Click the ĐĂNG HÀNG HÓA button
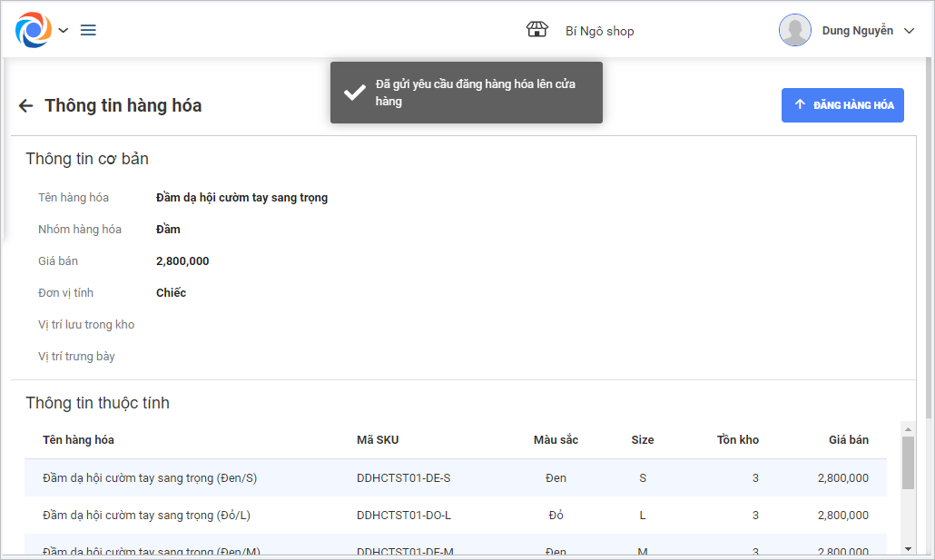This screenshot has height=560, width=935. point(842,105)
